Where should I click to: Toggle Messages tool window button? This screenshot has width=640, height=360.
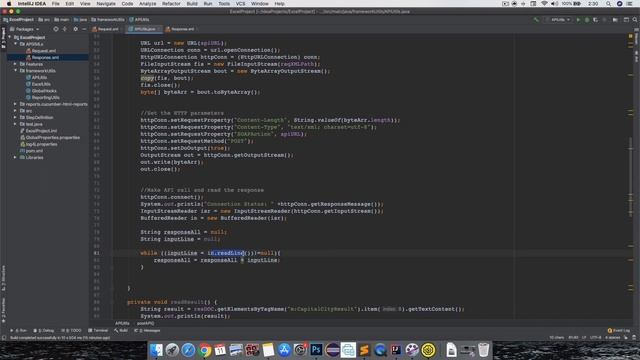click(x=147, y=331)
